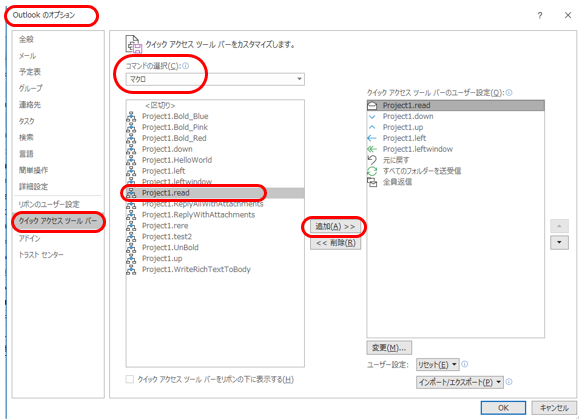Image resolution: width=579 pixels, height=420 pixels.
Task: Select Project1.down in the left macro list
Action: click(215, 149)
